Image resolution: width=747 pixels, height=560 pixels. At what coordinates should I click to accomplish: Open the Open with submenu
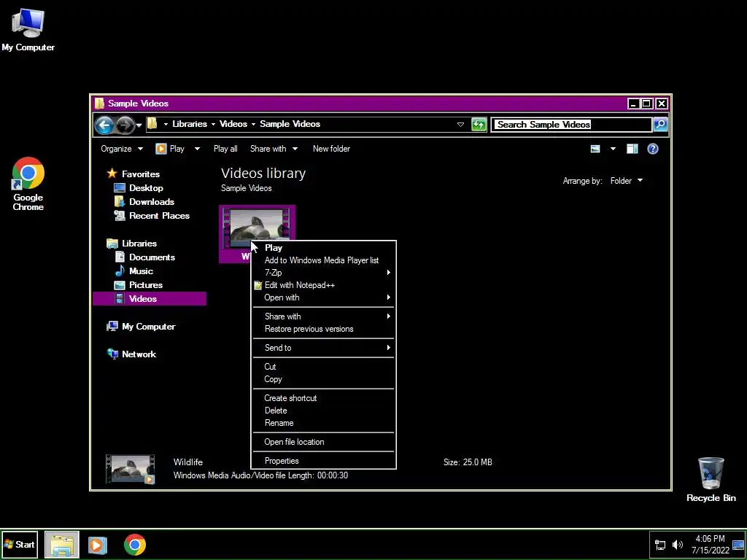pyautogui.click(x=323, y=297)
